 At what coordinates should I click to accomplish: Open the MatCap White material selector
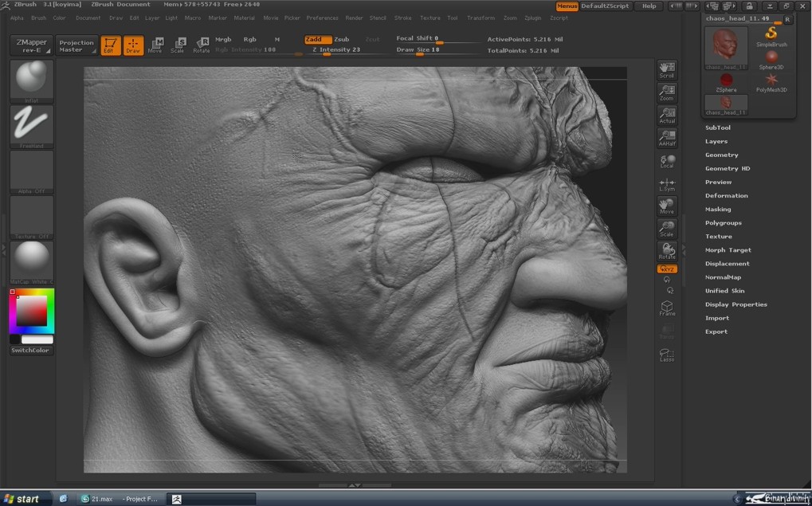click(32, 263)
